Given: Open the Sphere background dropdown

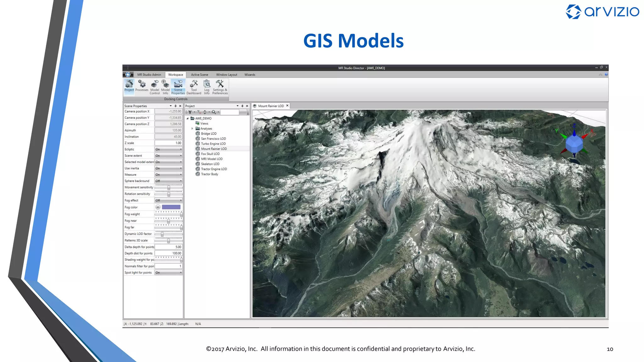Looking at the screenshot, I should (x=169, y=181).
